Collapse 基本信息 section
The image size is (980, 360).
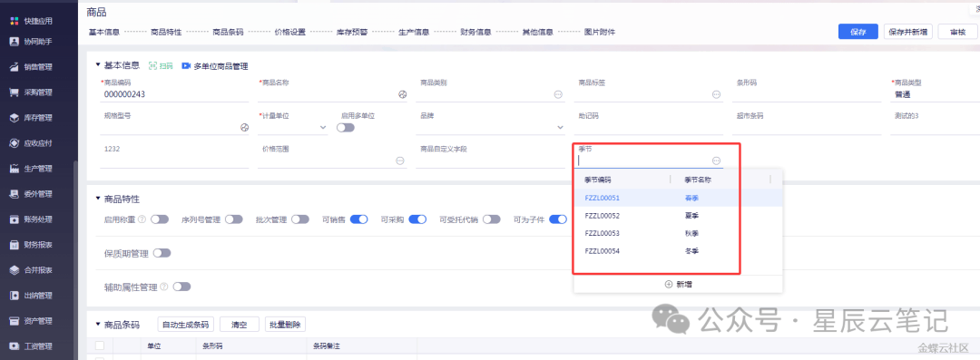pos(97,65)
